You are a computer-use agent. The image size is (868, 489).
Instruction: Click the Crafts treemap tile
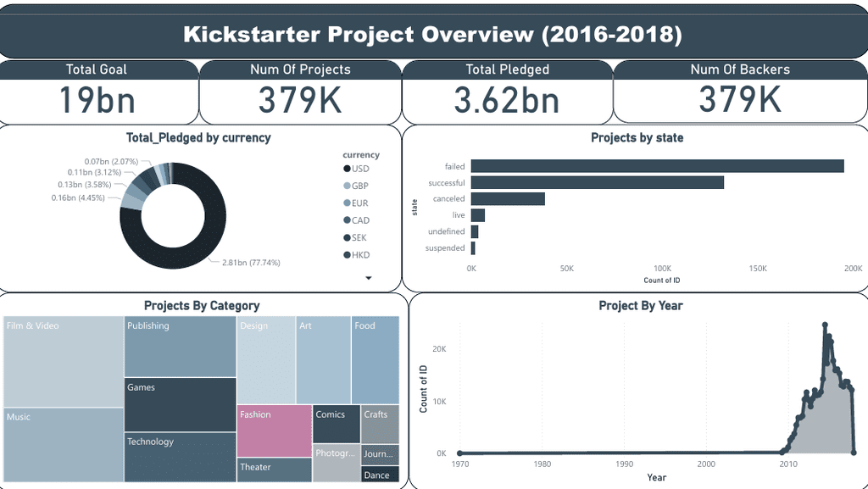pos(380,425)
